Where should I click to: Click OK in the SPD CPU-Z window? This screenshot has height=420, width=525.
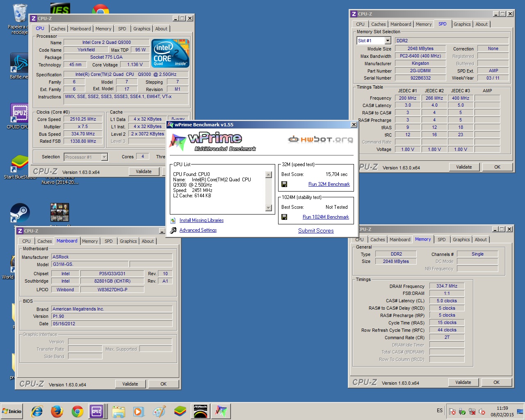[497, 167]
